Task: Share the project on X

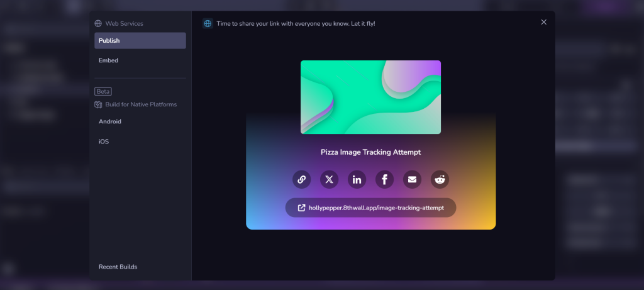Action: point(329,179)
